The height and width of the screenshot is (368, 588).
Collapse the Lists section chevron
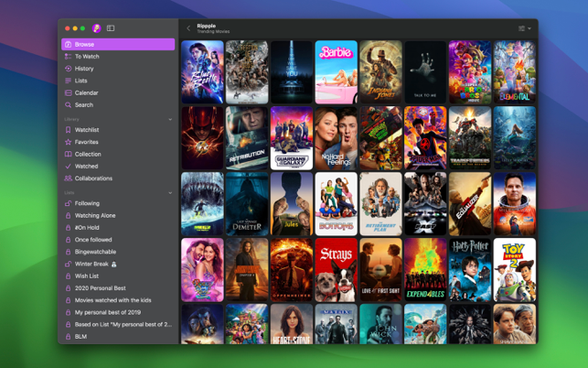click(x=170, y=192)
